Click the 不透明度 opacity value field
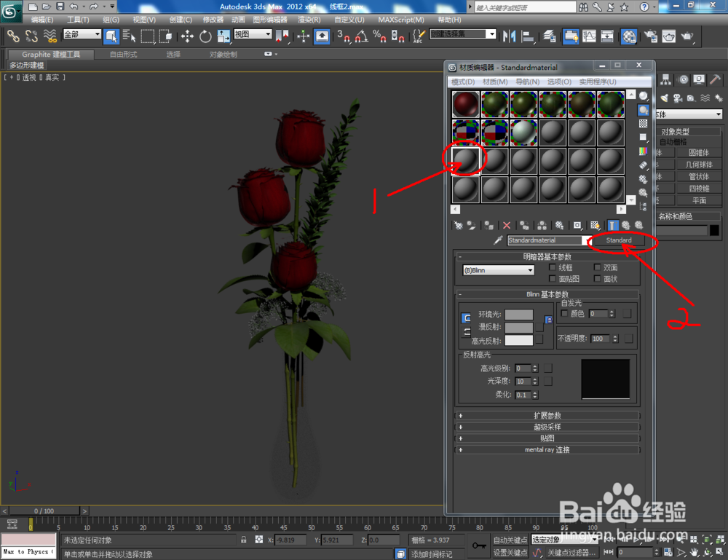 click(x=601, y=339)
